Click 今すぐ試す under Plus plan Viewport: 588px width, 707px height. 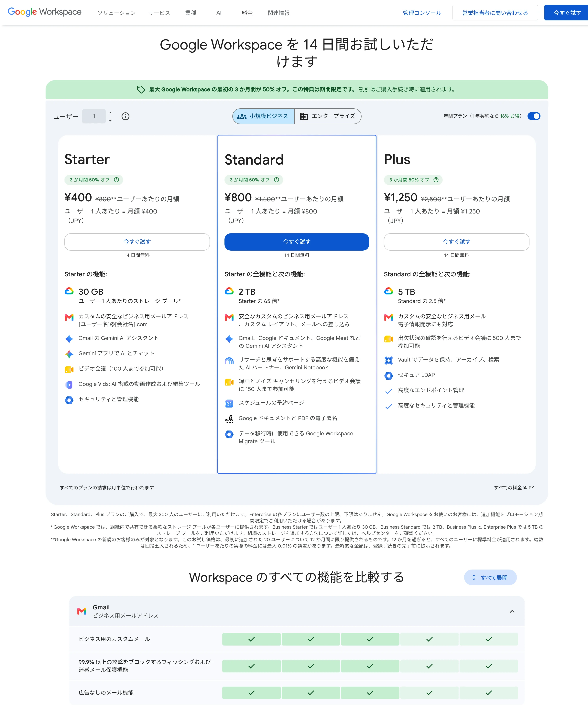click(x=456, y=242)
